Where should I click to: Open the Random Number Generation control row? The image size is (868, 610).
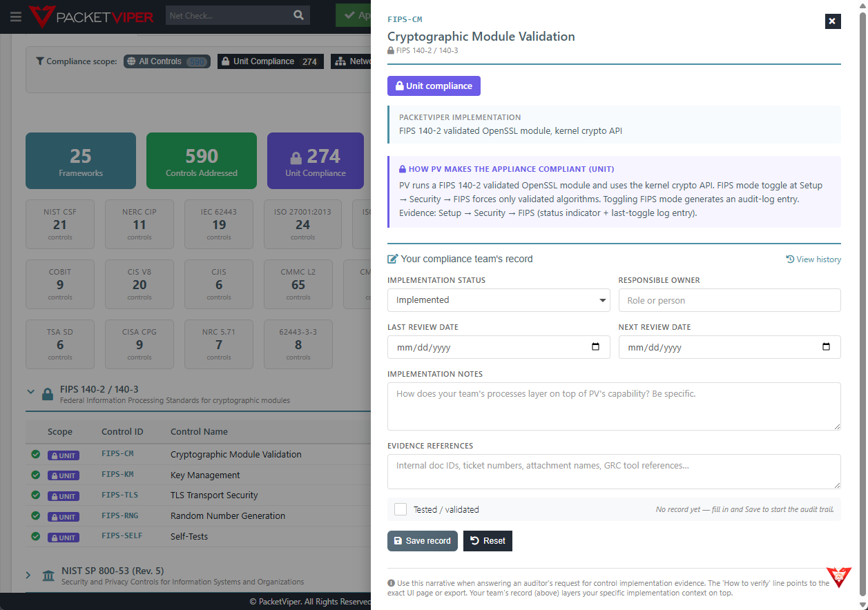(198, 515)
